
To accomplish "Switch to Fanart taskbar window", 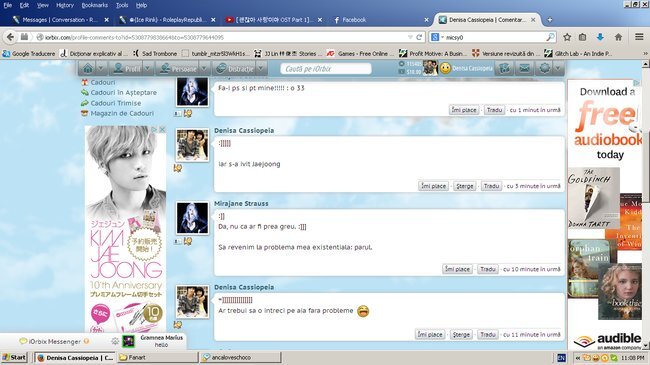I will click(157, 357).
